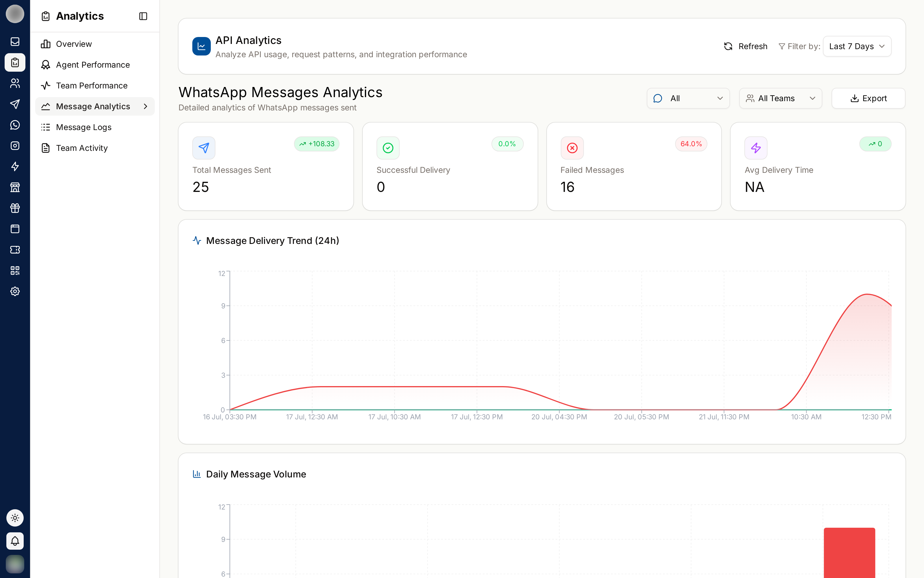Open the ticket icon in left rail

click(15, 250)
